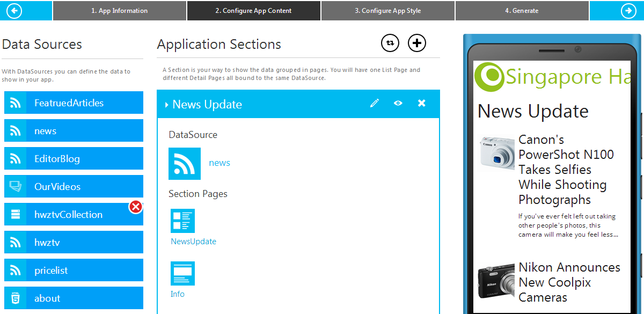Click the reorder sections circular icon
The image size is (644, 314).
pos(390,43)
